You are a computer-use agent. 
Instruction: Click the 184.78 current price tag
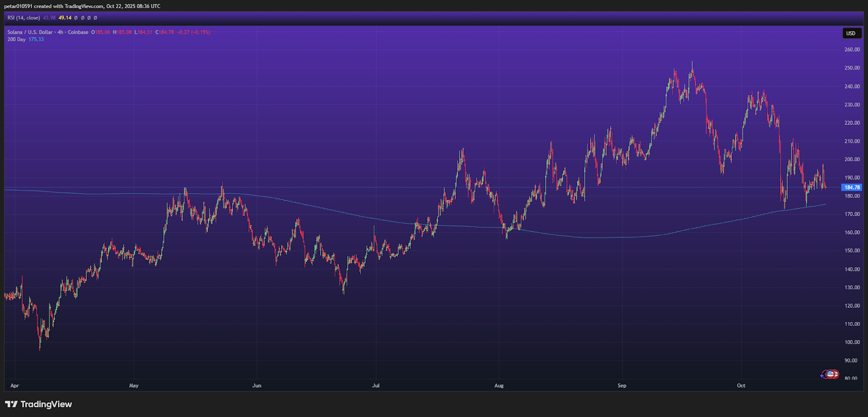coord(851,187)
